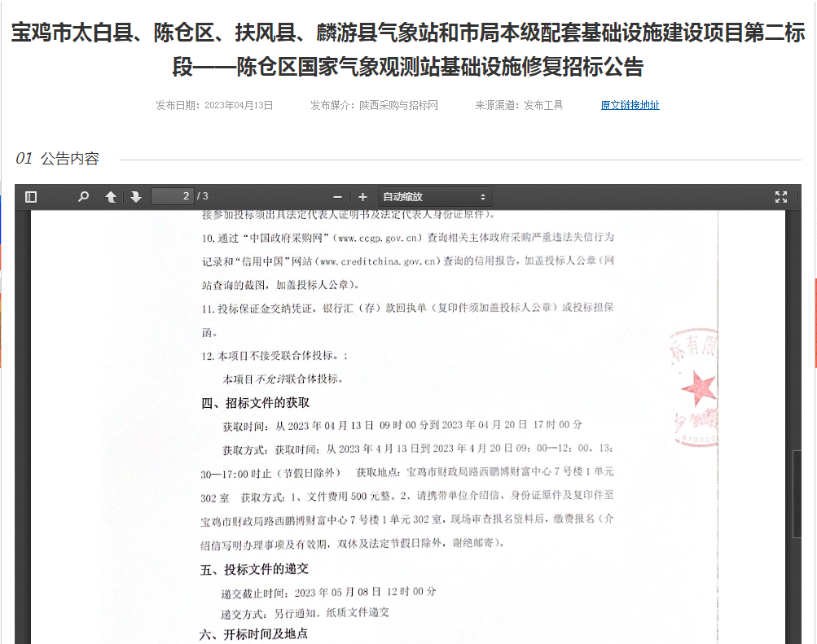Zoom in the PDF document
This screenshot has width=817, height=644.
363,197
